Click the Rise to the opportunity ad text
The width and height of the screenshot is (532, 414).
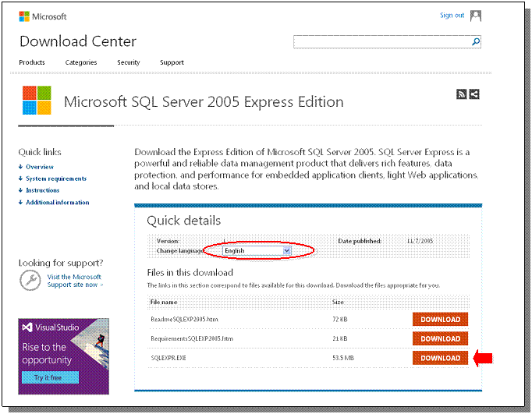47,353
